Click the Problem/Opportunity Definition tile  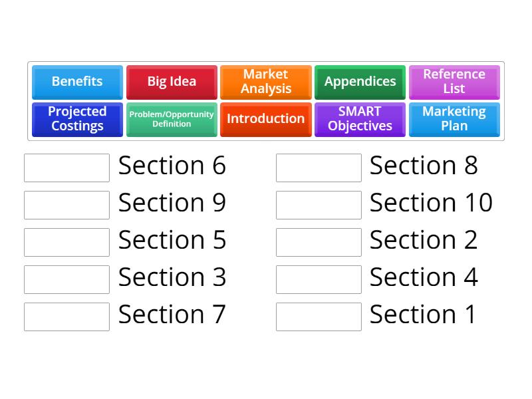point(172,119)
